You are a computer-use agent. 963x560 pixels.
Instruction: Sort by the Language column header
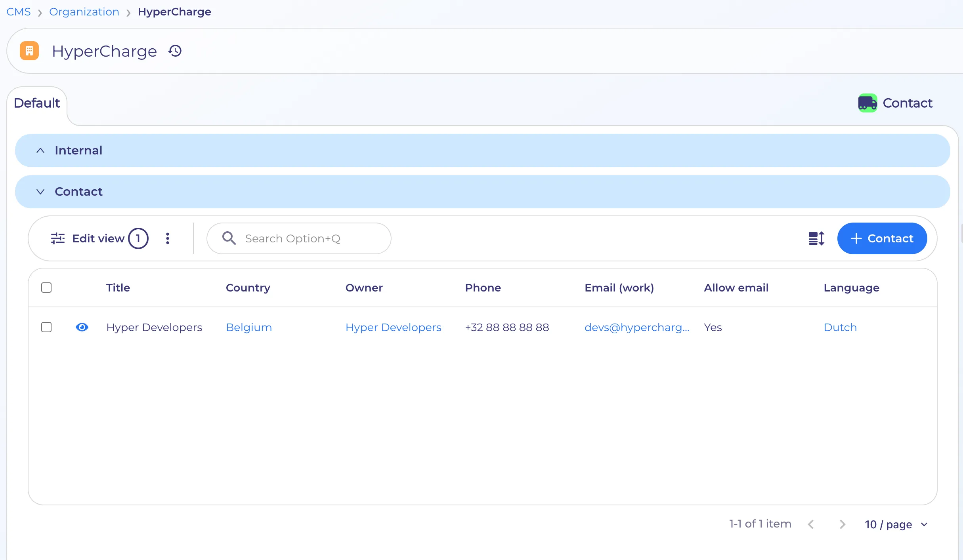tap(852, 288)
